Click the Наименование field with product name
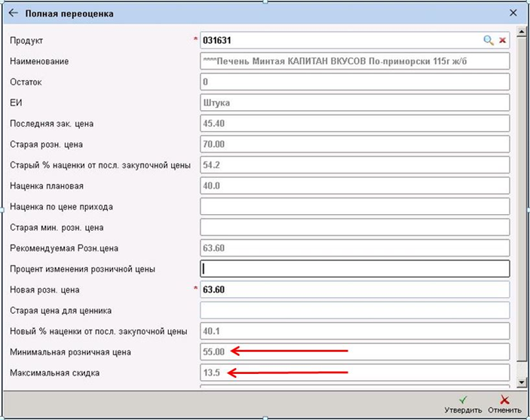The width and height of the screenshot is (530, 420). [x=354, y=61]
